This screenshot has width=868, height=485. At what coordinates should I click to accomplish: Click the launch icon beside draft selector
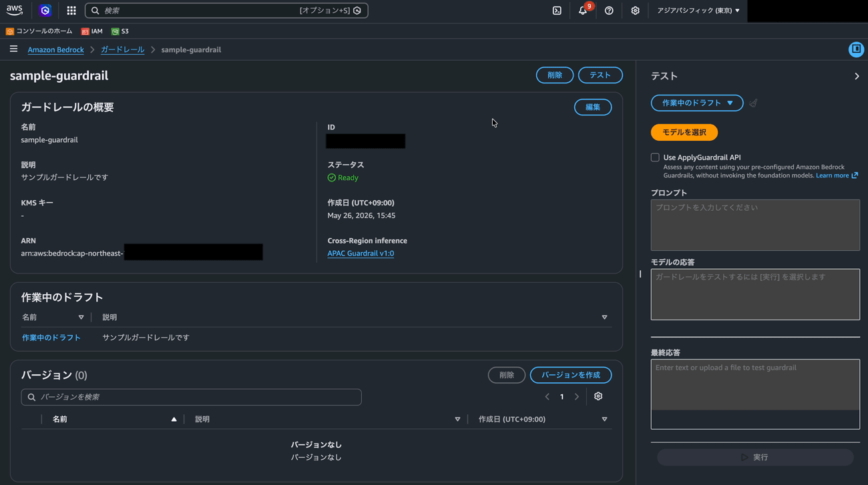(x=753, y=103)
